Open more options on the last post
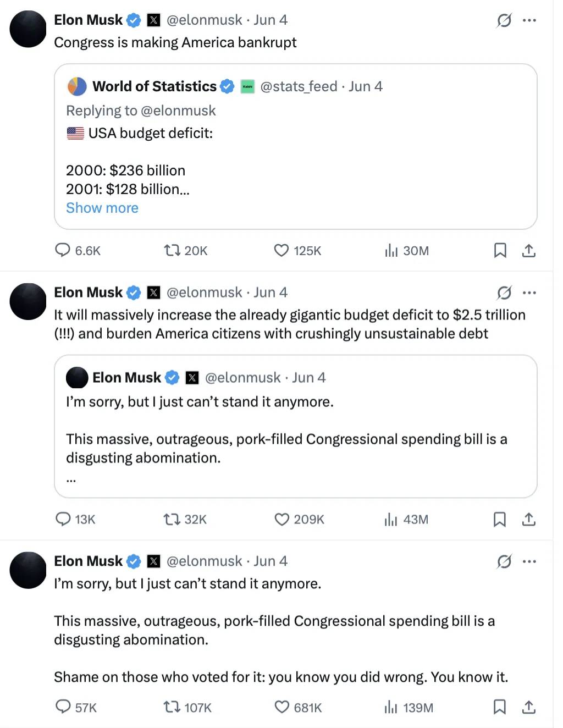The image size is (563, 728). click(529, 561)
